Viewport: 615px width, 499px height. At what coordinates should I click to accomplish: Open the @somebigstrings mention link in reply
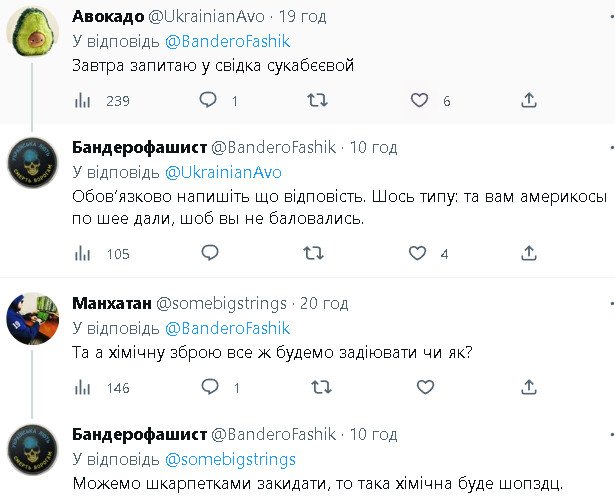[x=230, y=459]
